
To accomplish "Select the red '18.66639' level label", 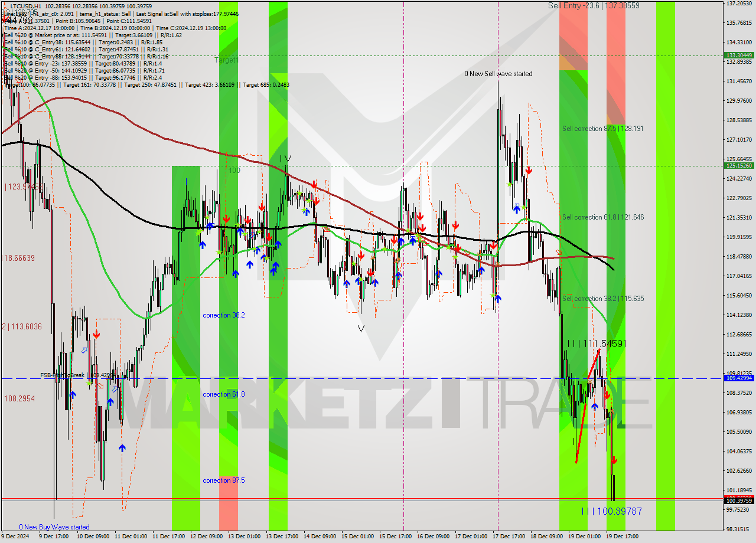I will pos(18,258).
